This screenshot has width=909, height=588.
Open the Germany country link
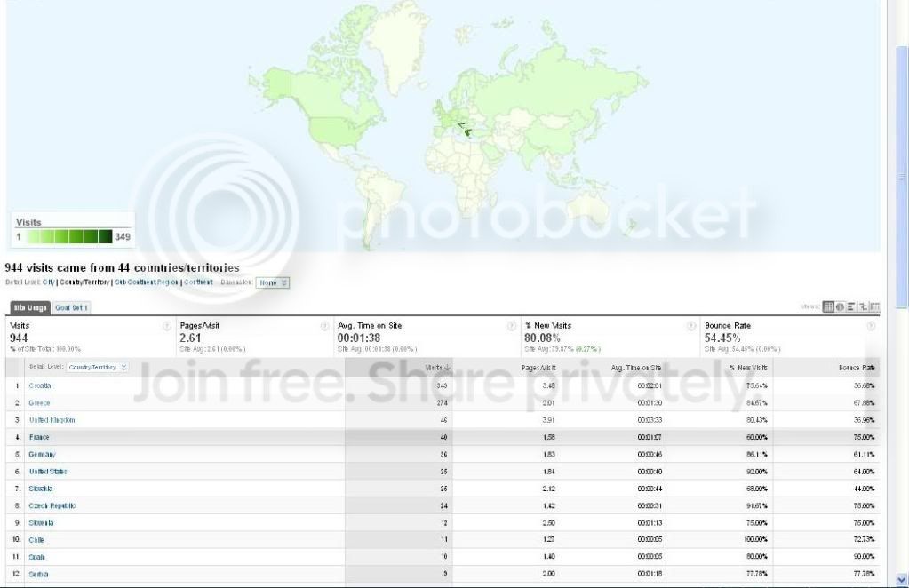coord(43,454)
